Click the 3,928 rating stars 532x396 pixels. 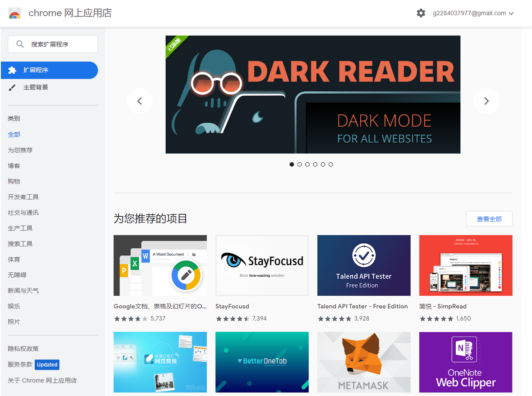point(334,318)
